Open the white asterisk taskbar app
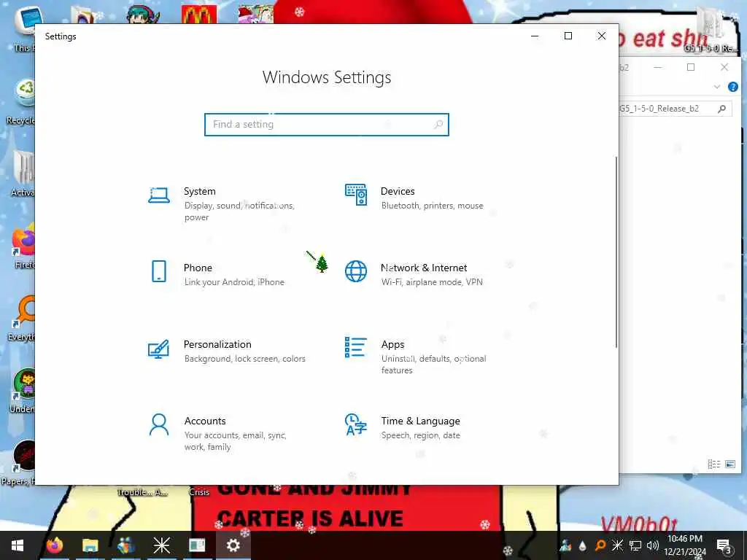Viewport: 747px width, 560px height. pyautogui.click(x=161, y=545)
